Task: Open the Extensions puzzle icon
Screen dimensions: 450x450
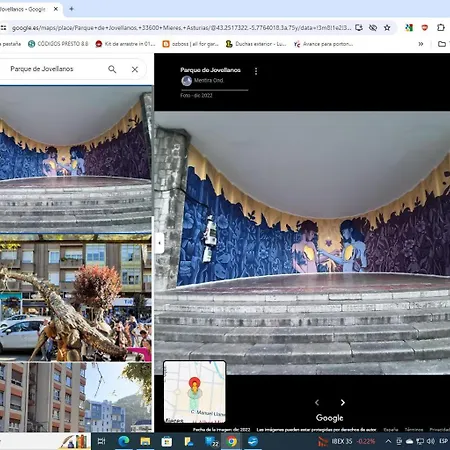Action: pyautogui.click(x=441, y=28)
